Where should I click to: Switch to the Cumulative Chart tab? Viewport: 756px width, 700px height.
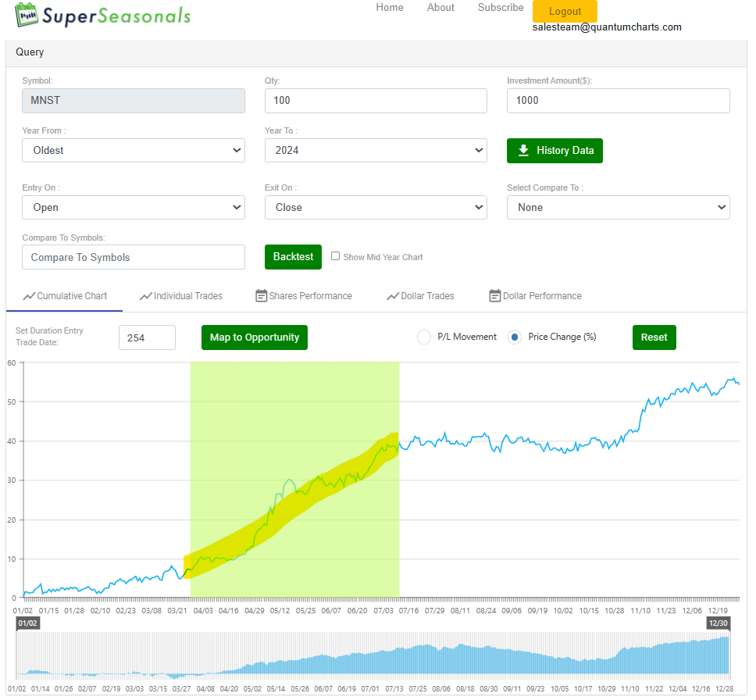65,296
